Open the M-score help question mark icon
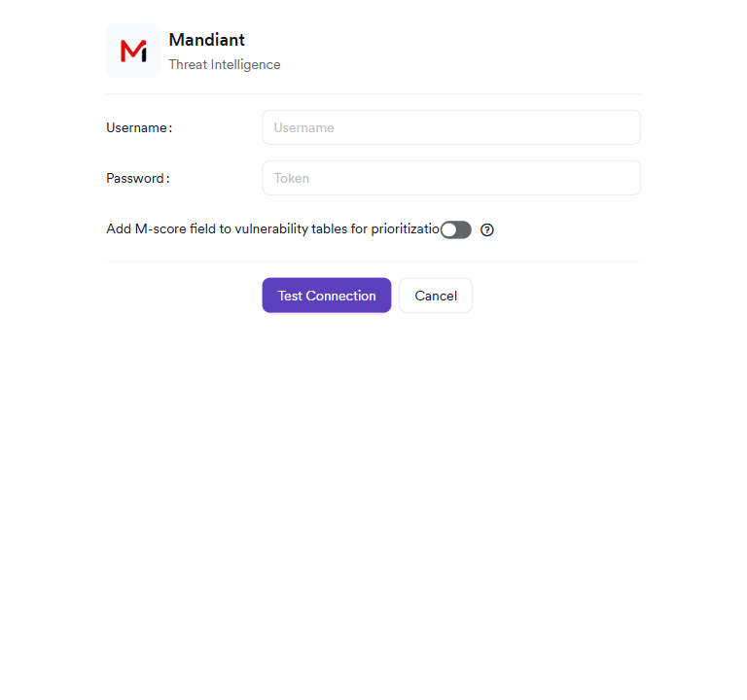The height and width of the screenshot is (700, 747). click(x=487, y=230)
